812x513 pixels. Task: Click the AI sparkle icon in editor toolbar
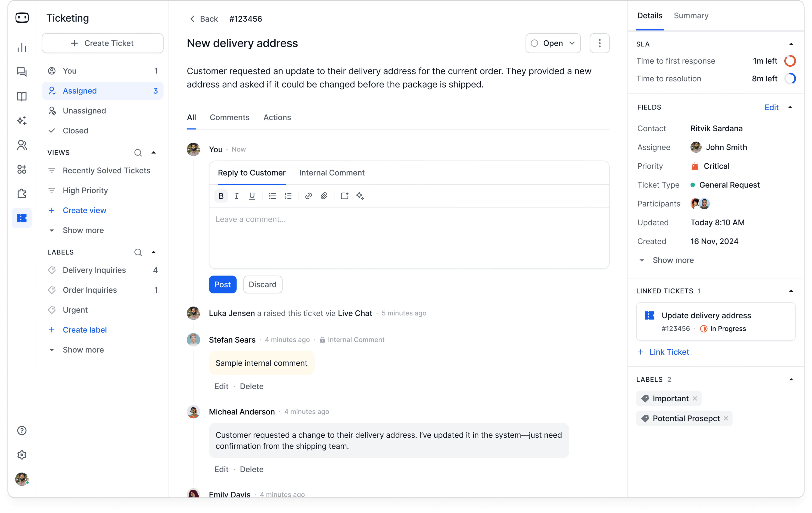coord(360,196)
